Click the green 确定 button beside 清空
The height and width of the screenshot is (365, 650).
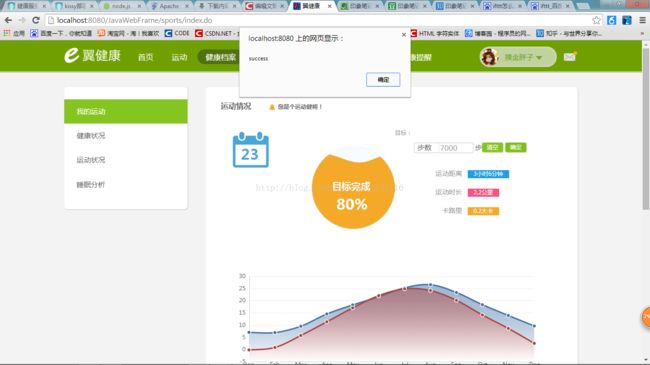pyautogui.click(x=516, y=148)
